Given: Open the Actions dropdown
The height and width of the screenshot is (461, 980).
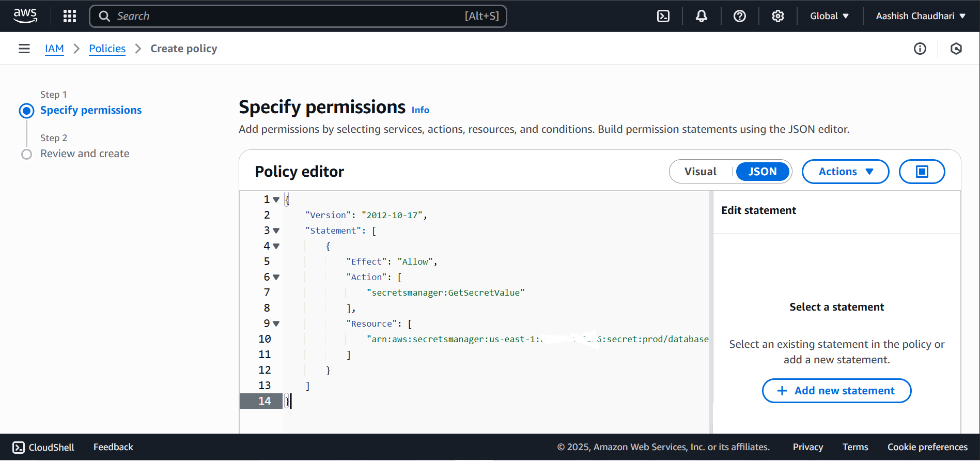Looking at the screenshot, I should (845, 172).
